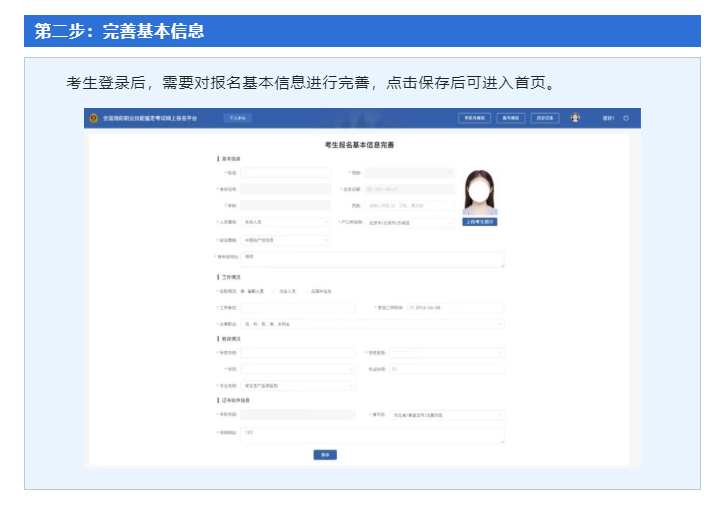Select the 待业人员 radio option

pyautogui.click(x=275, y=291)
